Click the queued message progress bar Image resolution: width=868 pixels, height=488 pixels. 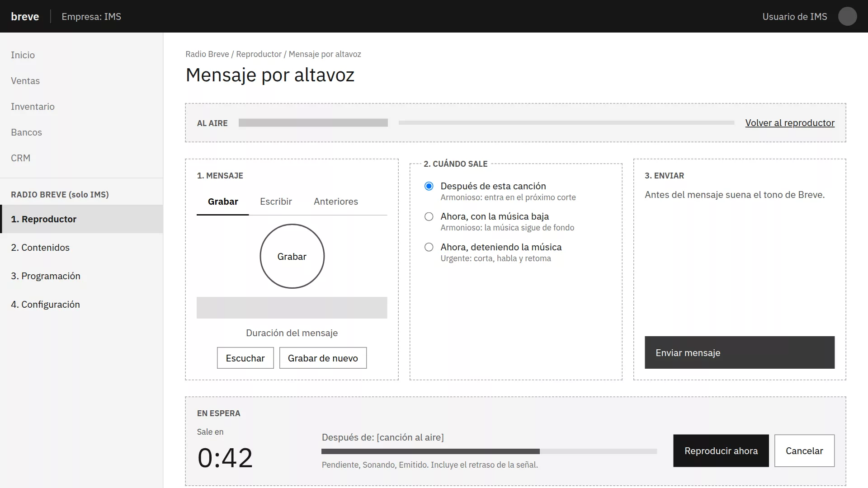tap(489, 451)
